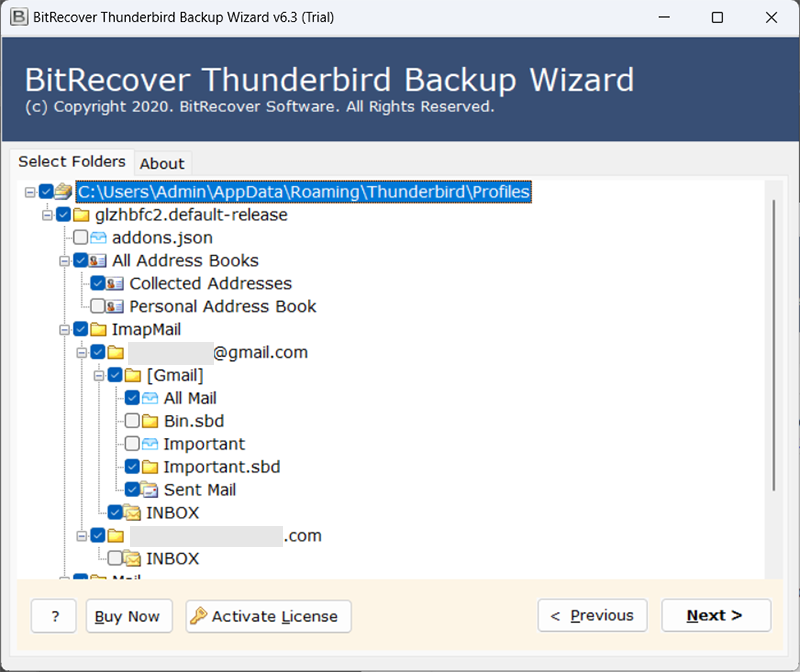Click the All Mail envelope icon
The image size is (800, 672).
point(150,398)
